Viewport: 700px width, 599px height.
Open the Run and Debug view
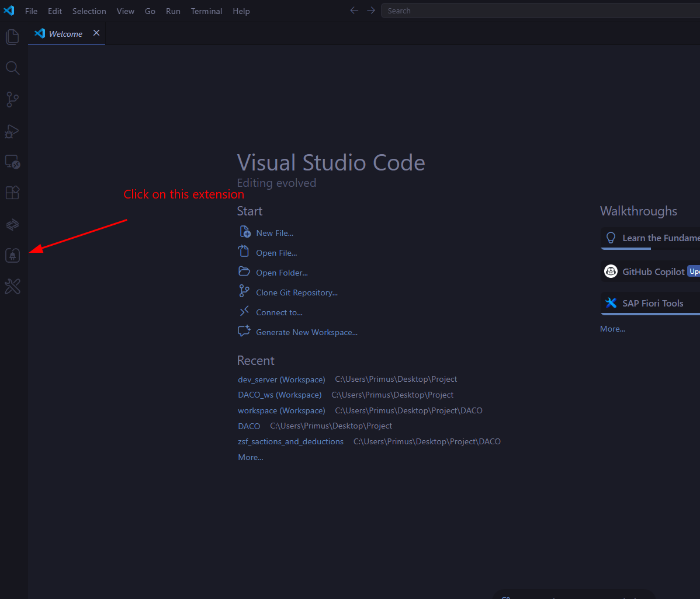[12, 131]
